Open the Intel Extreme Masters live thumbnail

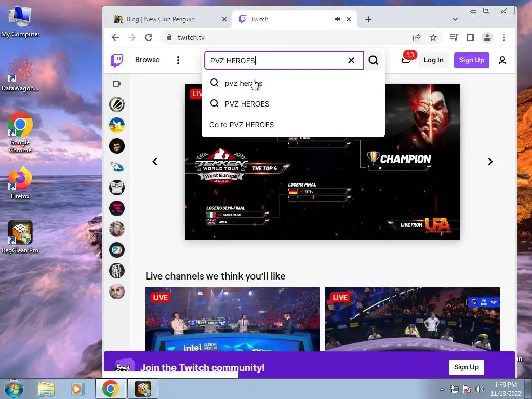point(232,319)
